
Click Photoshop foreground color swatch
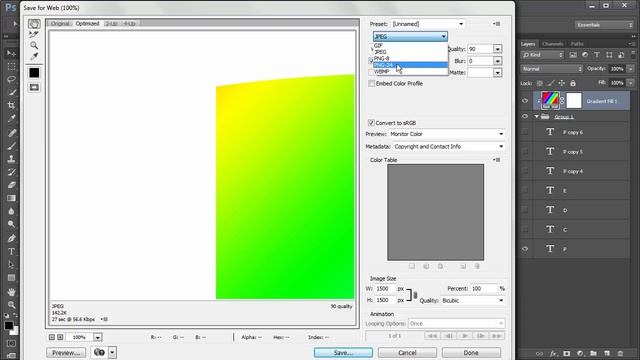point(9,325)
